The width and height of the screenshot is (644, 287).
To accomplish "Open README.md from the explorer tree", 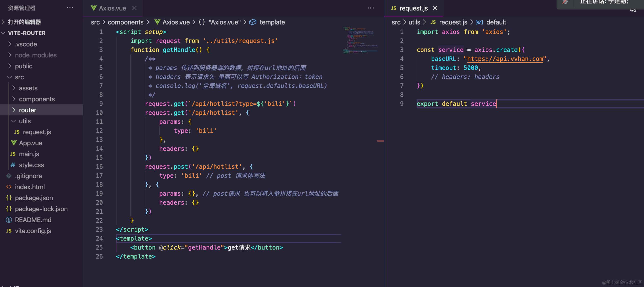I will tap(33, 220).
